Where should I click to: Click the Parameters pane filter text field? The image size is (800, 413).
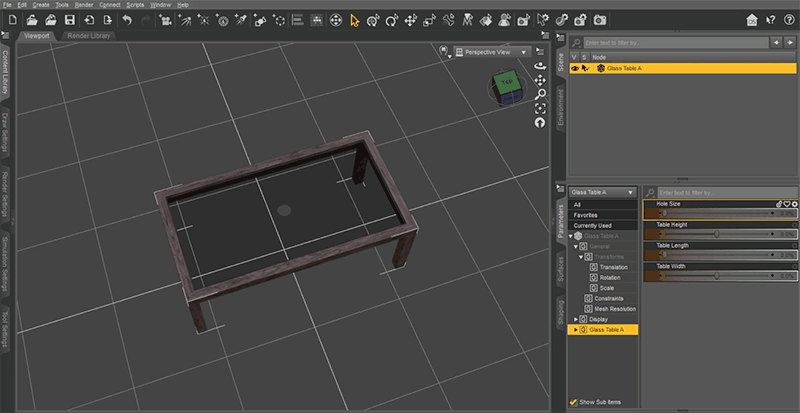point(727,193)
